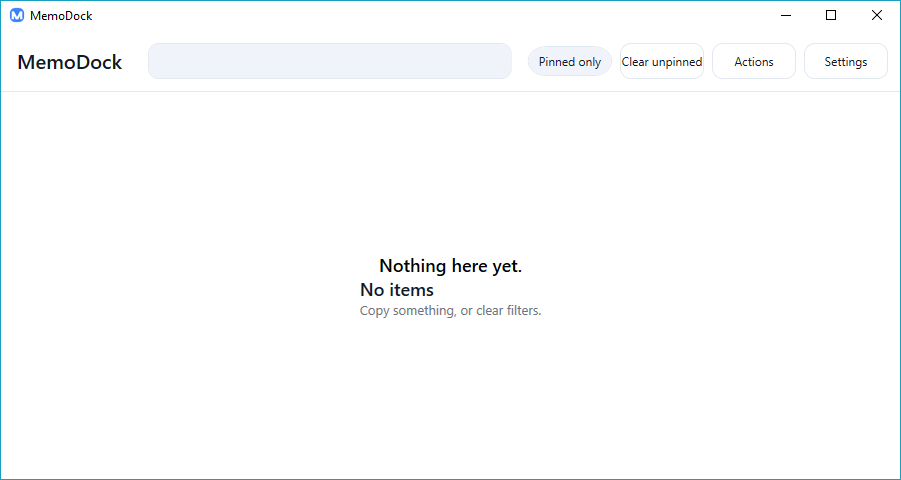Click the "No items" label
901x480 pixels.
click(x=397, y=290)
